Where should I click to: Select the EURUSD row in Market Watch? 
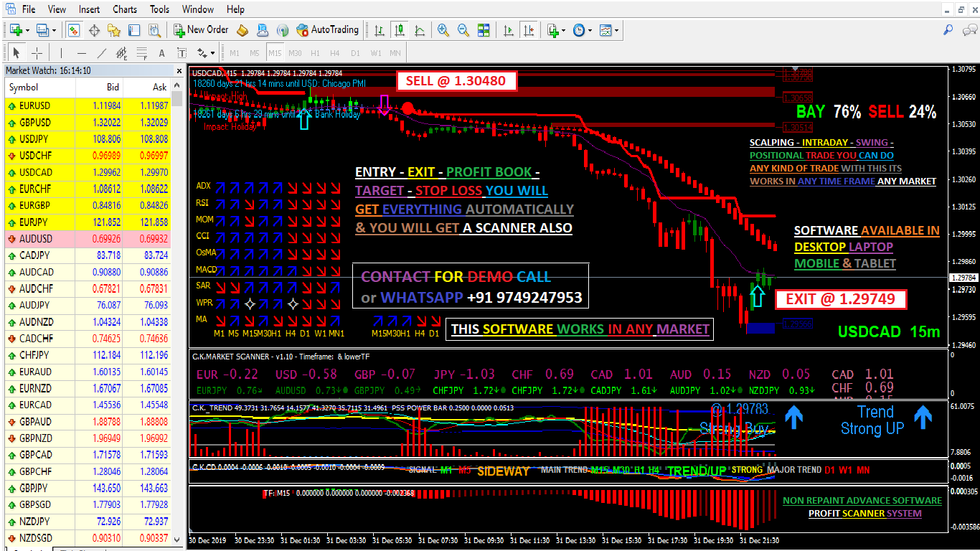(x=88, y=105)
